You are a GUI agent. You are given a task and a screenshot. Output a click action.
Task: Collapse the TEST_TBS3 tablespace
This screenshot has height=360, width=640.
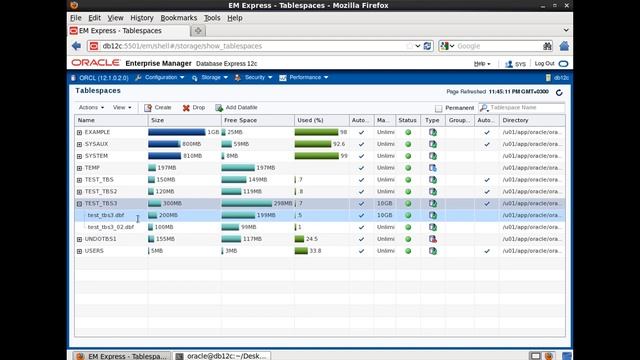click(x=80, y=204)
